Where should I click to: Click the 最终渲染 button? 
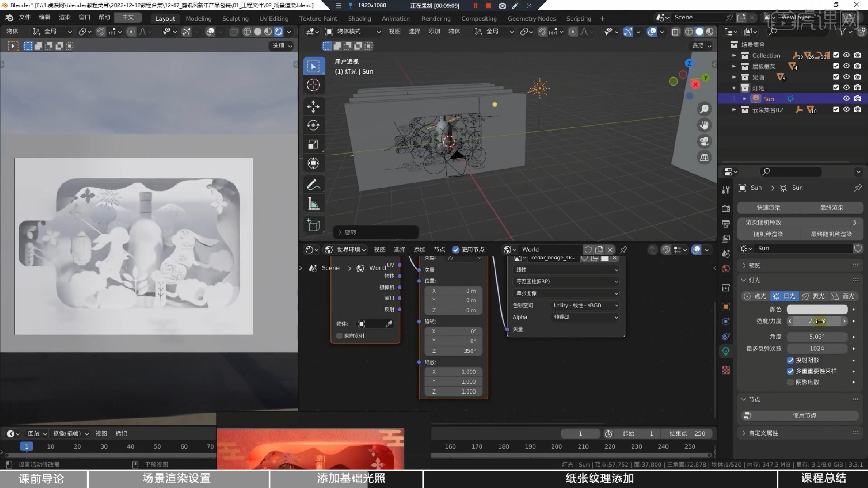click(x=831, y=207)
